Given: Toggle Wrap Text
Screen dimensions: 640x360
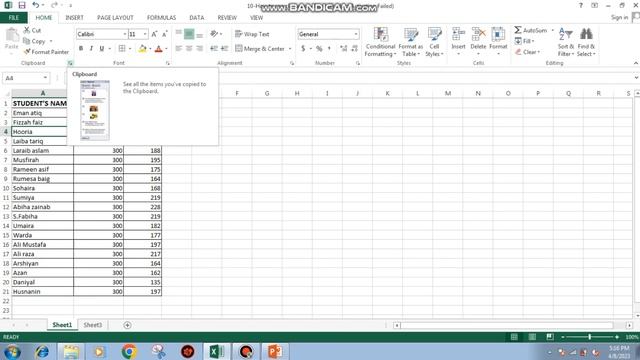Looking at the screenshot, I should [252, 34].
